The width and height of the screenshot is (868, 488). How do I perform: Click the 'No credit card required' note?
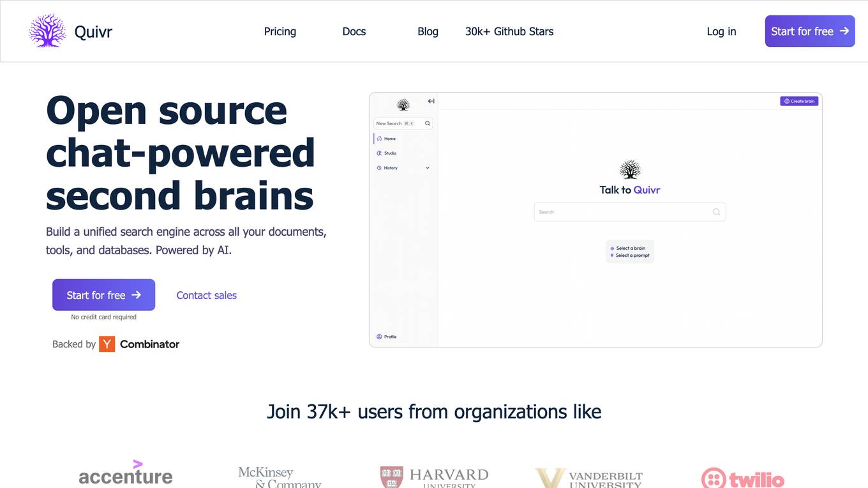(103, 317)
